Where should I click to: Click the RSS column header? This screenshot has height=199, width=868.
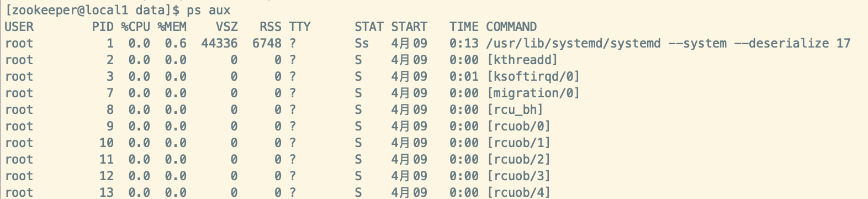click(271, 27)
